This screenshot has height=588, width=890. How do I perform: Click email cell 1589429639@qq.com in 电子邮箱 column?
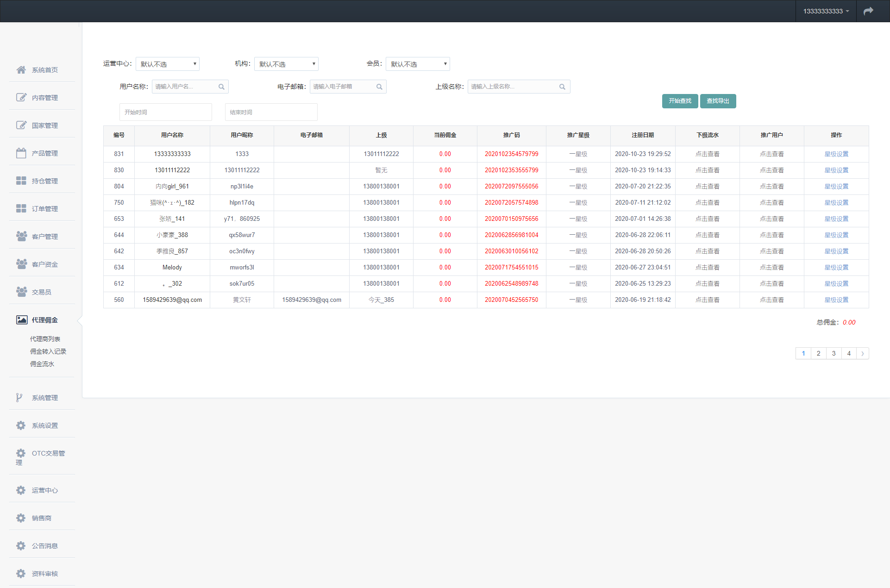click(312, 300)
